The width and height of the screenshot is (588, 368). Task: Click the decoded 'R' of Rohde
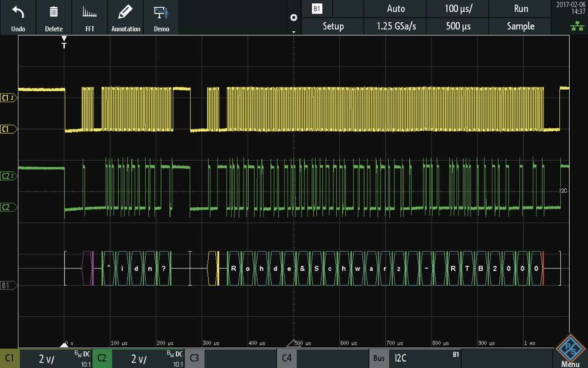pyautogui.click(x=233, y=268)
